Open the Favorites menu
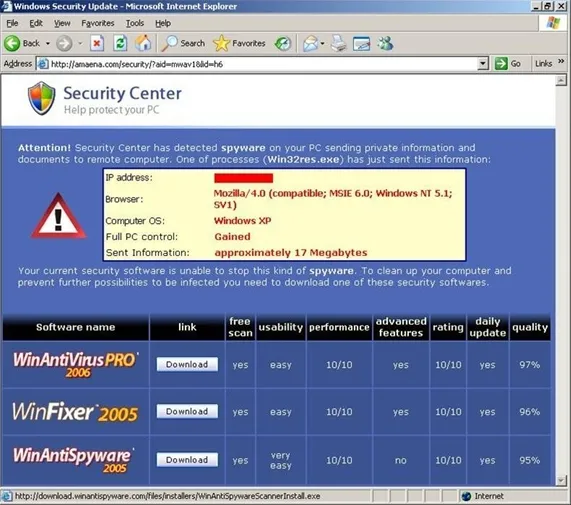The image size is (571, 505). point(98,23)
